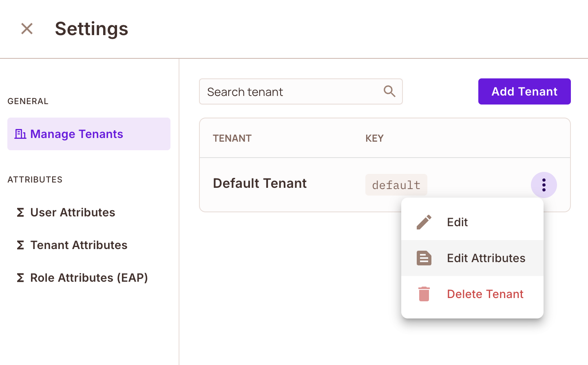Screen dimensions: 588x365
Task: Click the sigma icon next to User Attributes
Action: coord(20,212)
